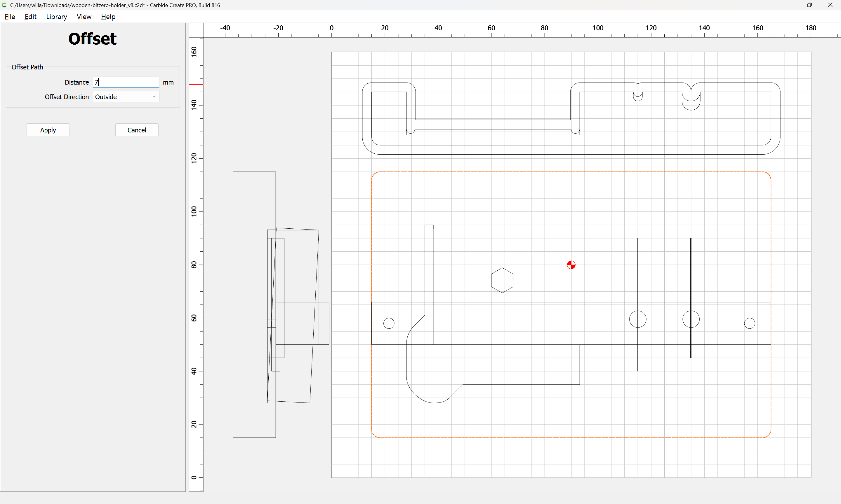Click the Apply button
This screenshot has height=504, width=841.
tap(48, 130)
